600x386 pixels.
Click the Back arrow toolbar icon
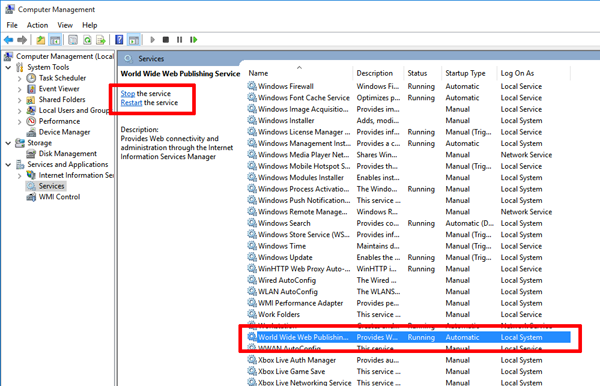(8, 40)
